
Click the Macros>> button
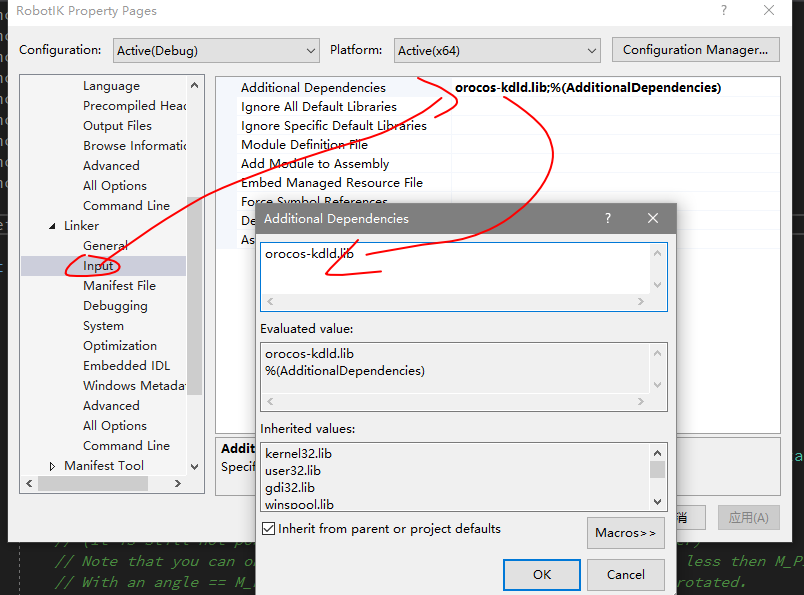pos(625,533)
